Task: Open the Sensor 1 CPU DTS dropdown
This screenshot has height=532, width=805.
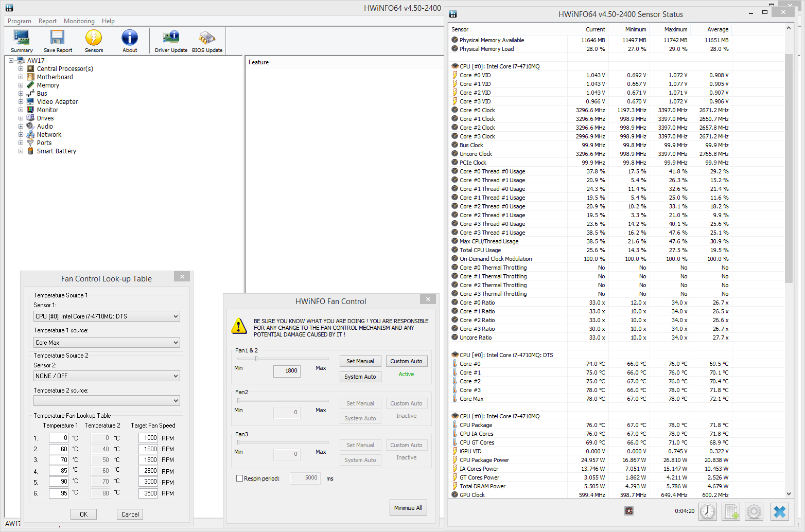Action: click(x=107, y=316)
